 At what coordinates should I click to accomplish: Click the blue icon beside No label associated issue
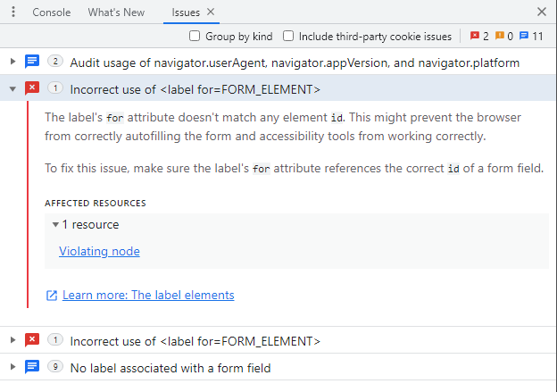(x=32, y=367)
